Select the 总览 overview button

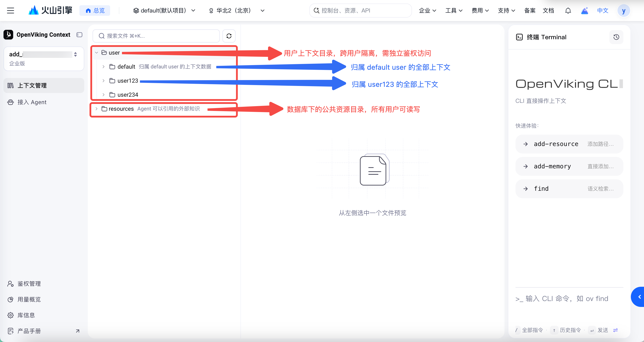(95, 11)
